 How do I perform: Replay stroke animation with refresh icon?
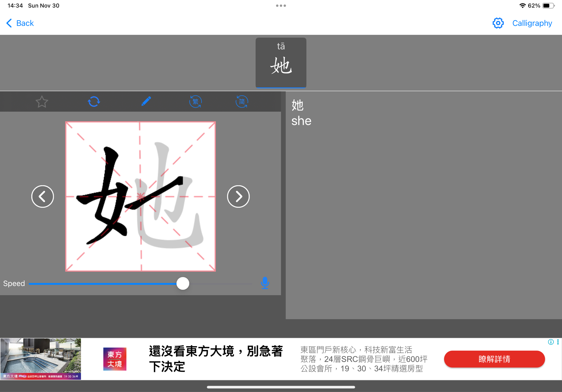(x=94, y=102)
